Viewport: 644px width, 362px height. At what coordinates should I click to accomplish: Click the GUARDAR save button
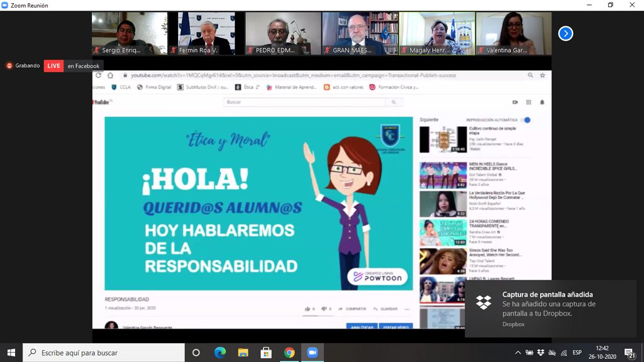(386, 309)
